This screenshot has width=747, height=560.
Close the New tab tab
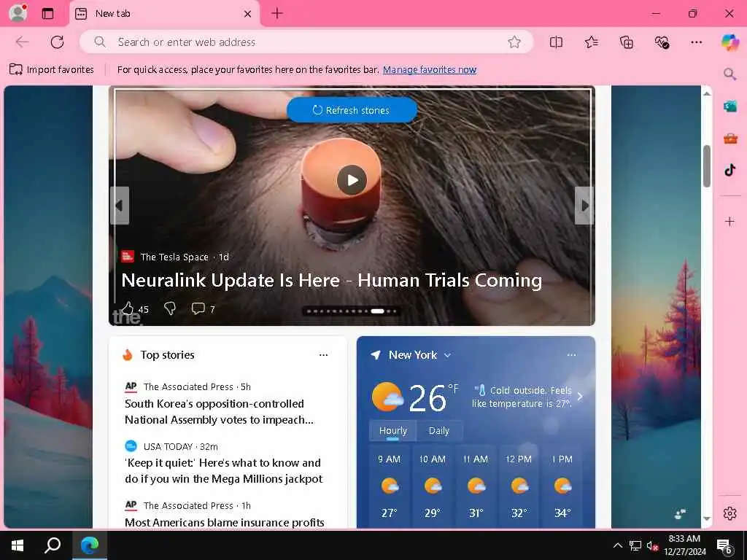coord(247,14)
